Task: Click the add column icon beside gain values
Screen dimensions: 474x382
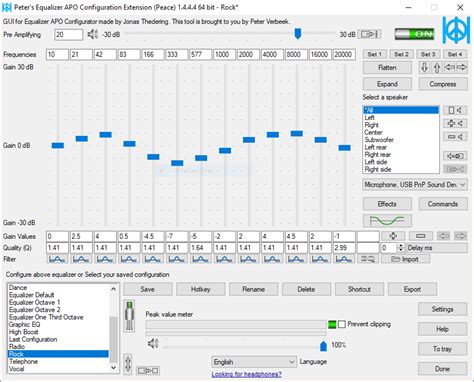Action: click(x=393, y=236)
